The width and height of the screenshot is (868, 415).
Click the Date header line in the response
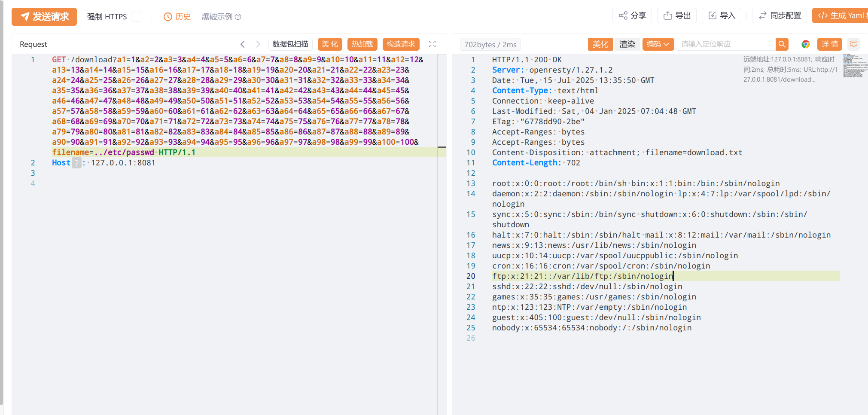[x=573, y=80]
